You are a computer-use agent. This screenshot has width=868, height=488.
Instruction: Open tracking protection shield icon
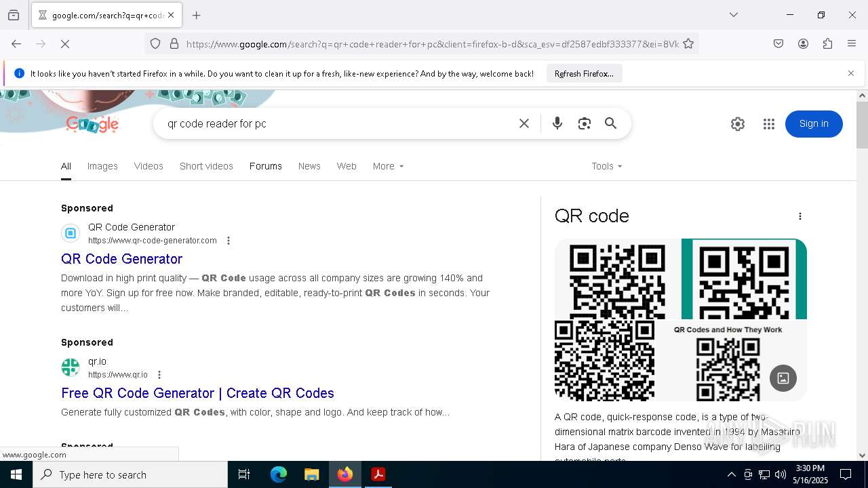(x=155, y=44)
